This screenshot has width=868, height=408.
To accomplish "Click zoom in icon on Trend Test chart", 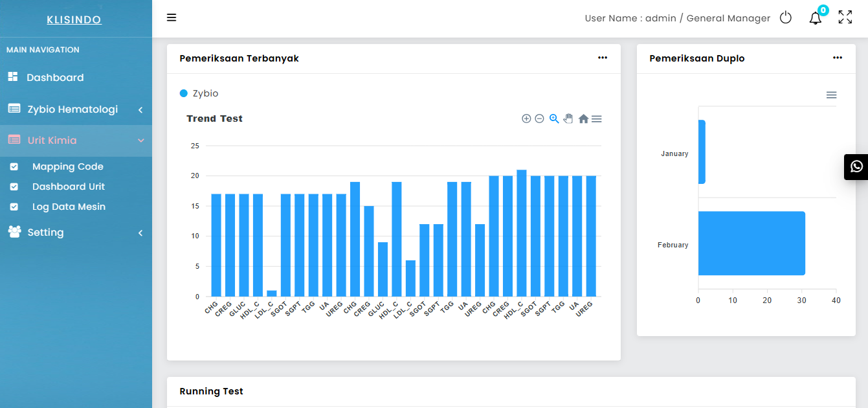I will pyautogui.click(x=526, y=119).
